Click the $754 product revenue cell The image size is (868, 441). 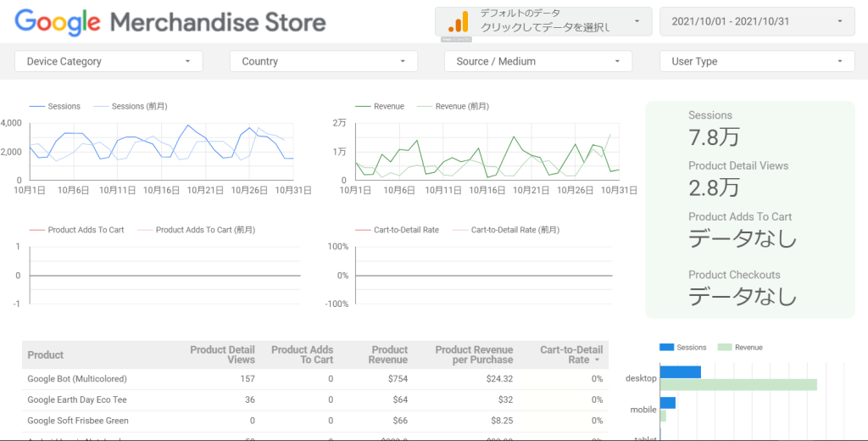click(x=398, y=379)
